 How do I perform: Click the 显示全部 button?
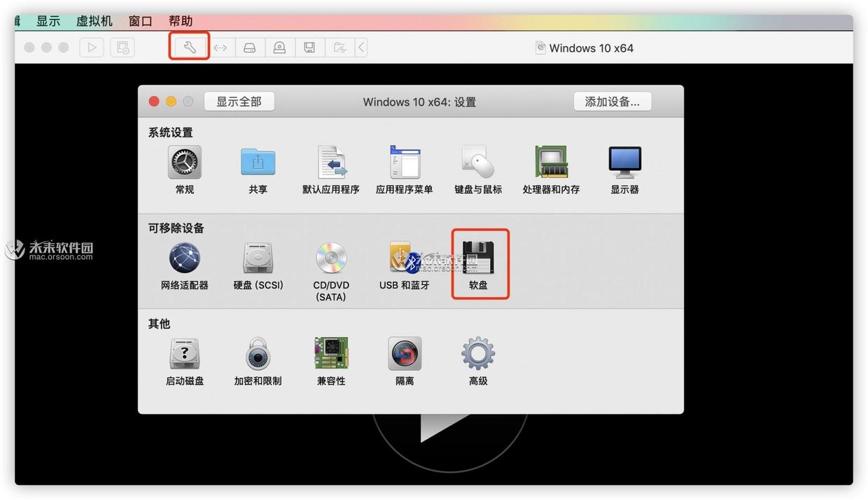point(239,102)
